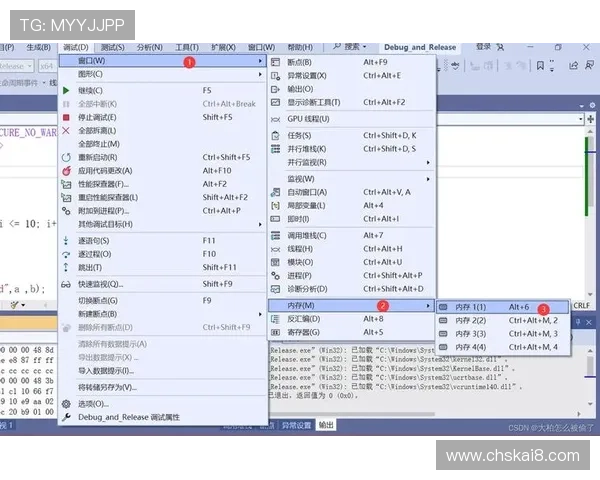Click the green Continue (继续) play icon
The height and width of the screenshot is (480, 600).
pos(66,90)
